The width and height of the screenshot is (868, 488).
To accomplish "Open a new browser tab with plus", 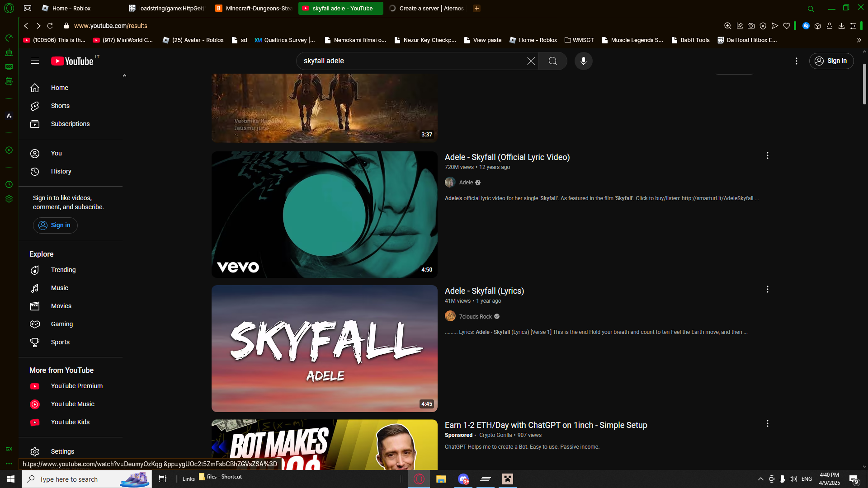I will pyautogui.click(x=476, y=8).
